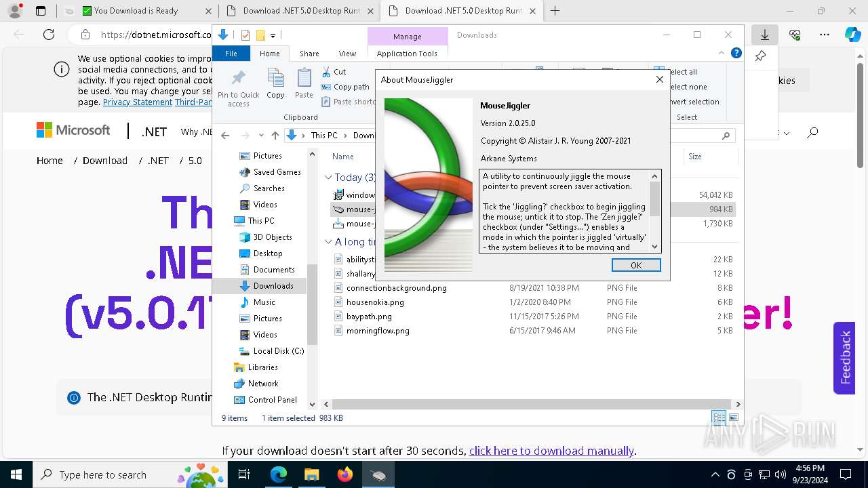This screenshot has width=868, height=488.
Task: Click scroll-down arrow in About description box
Action: [654, 247]
